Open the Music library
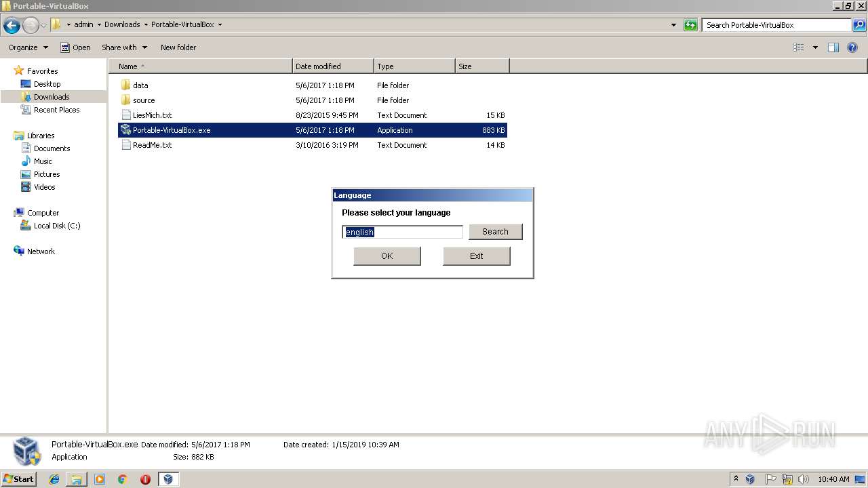 [43, 161]
